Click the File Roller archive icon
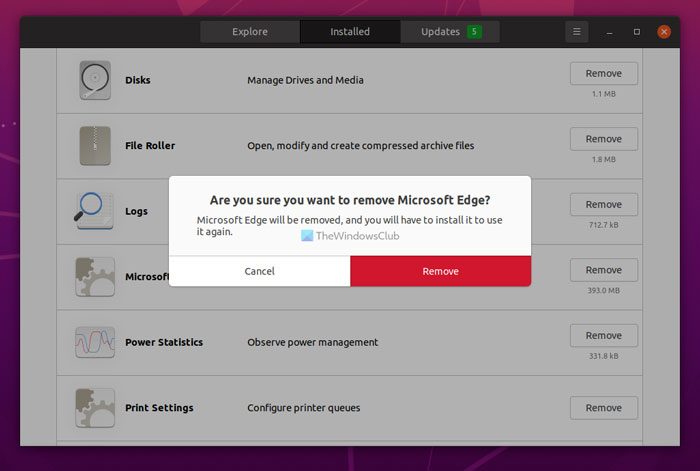 (95, 146)
